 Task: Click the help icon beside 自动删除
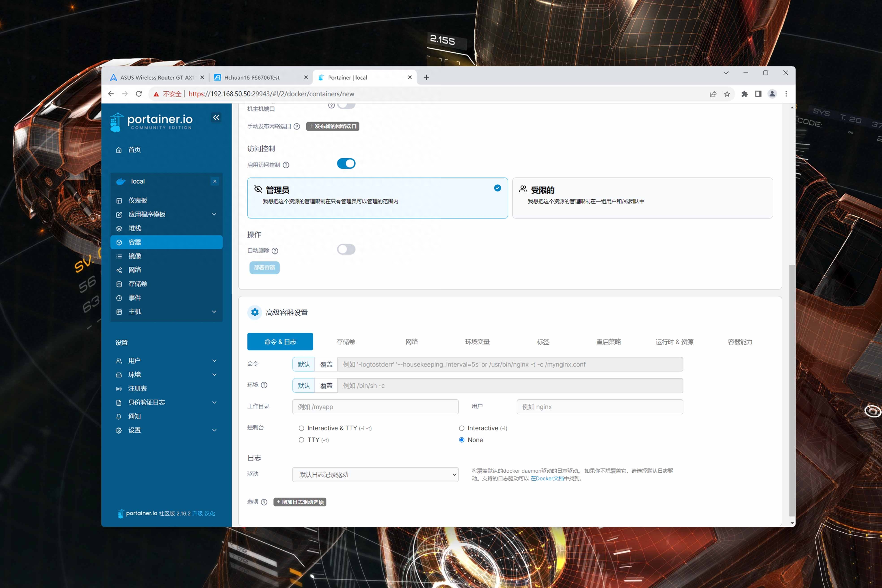[275, 251]
